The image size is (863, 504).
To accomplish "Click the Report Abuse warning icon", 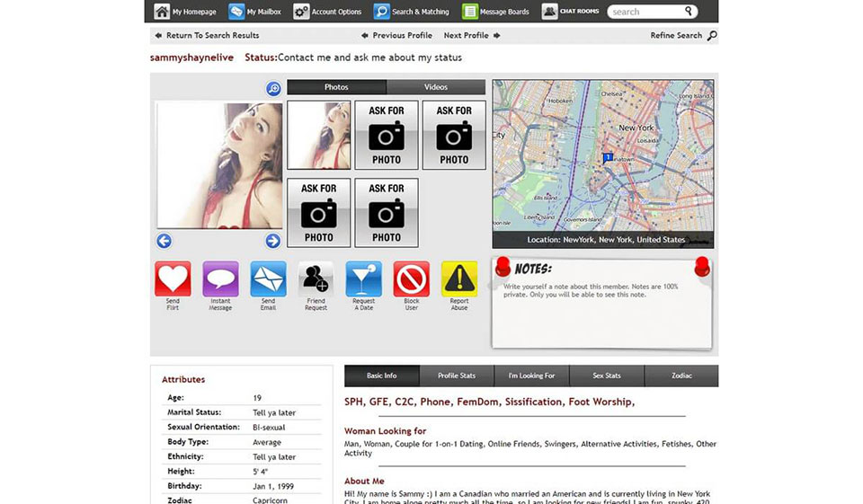I will pos(458,279).
